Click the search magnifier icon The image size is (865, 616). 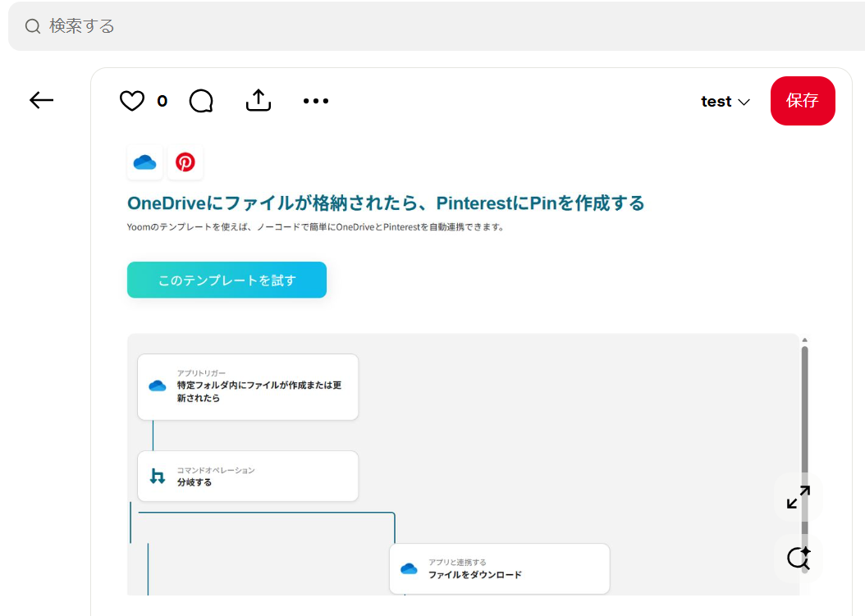tap(33, 26)
